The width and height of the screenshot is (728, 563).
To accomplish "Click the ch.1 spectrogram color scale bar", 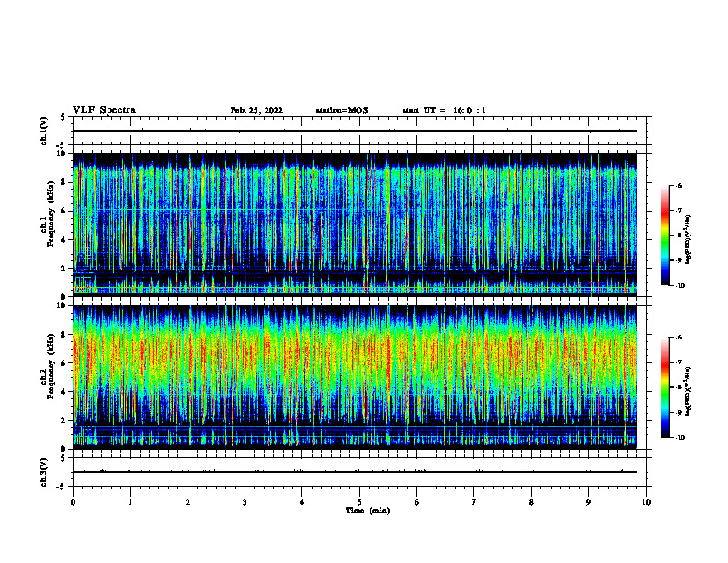I will click(665, 236).
